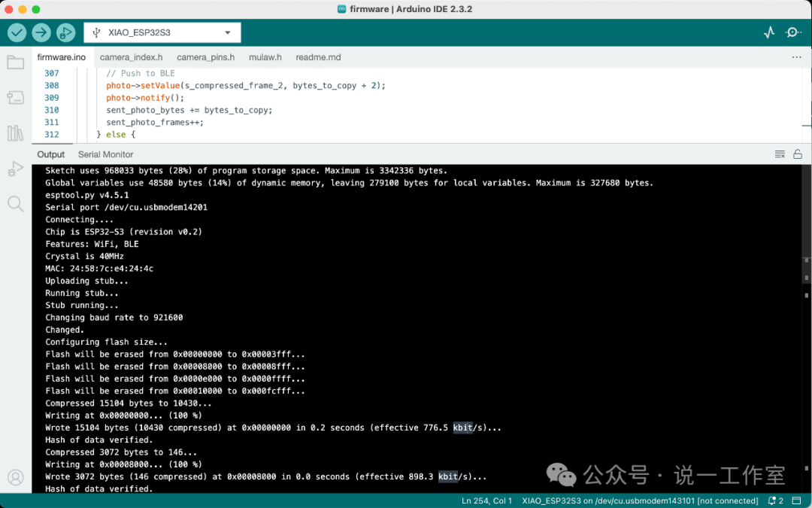
Task: Click the Ln 254, Col 1 cursor position indicator
Action: tap(486, 500)
